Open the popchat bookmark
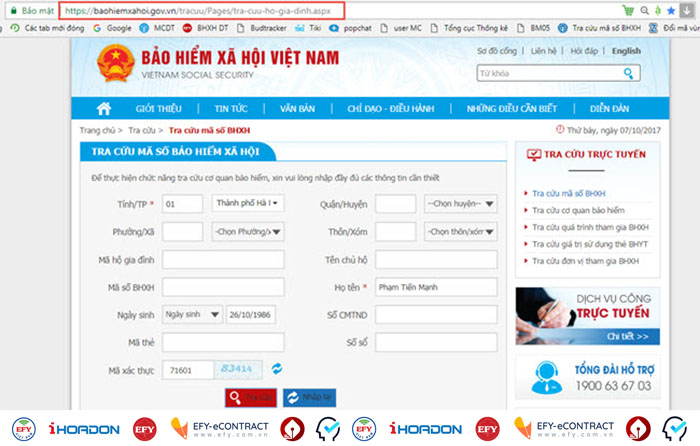Image resolution: width=700 pixels, height=446 pixels. 350,28
